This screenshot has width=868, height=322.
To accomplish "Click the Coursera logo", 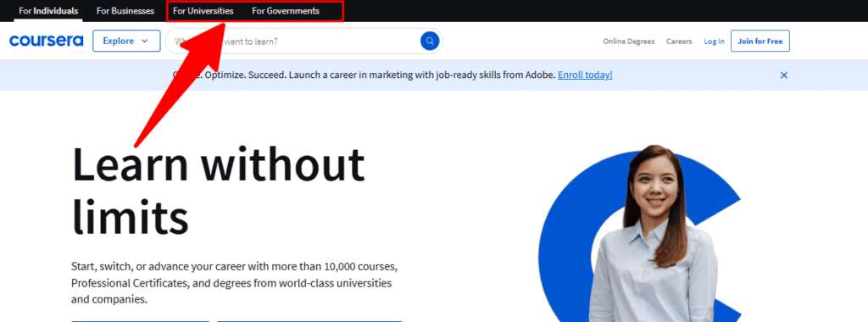I will [47, 41].
